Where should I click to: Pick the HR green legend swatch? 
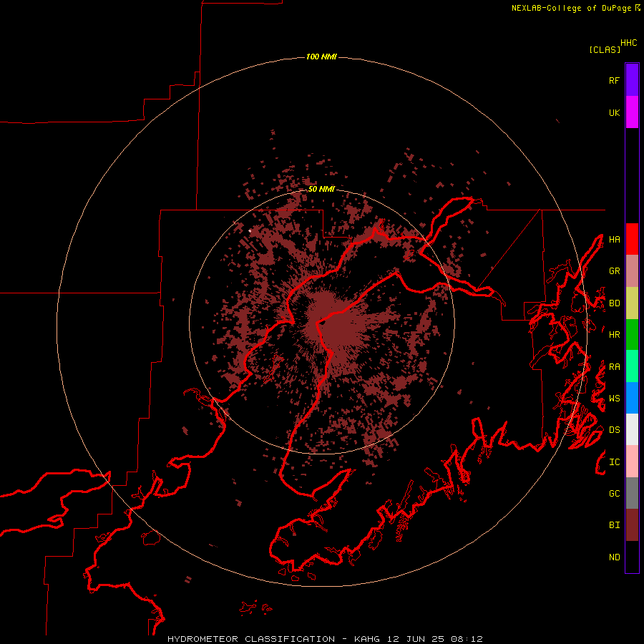[632, 334]
